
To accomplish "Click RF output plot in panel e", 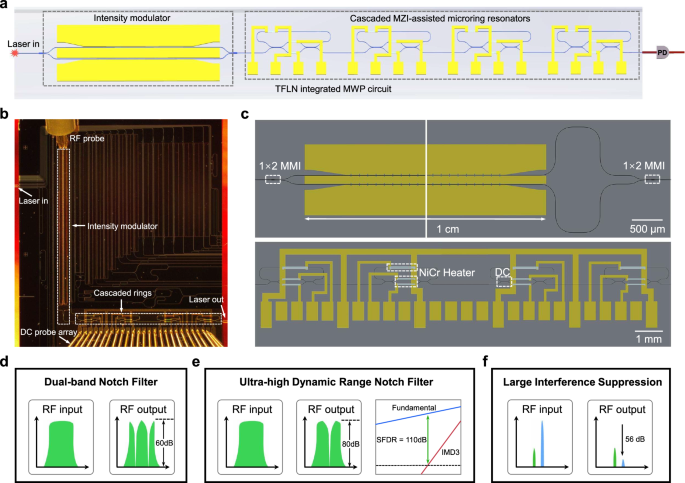I will [x=329, y=437].
